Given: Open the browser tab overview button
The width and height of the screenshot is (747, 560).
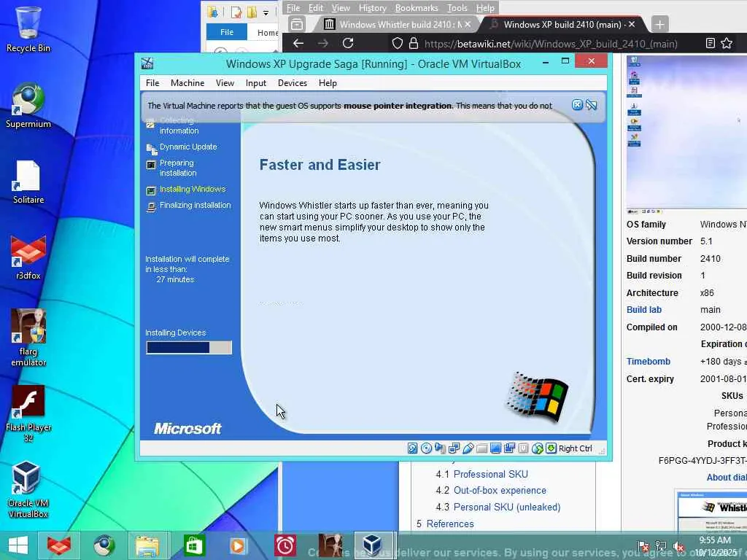Looking at the screenshot, I should click(x=297, y=24).
